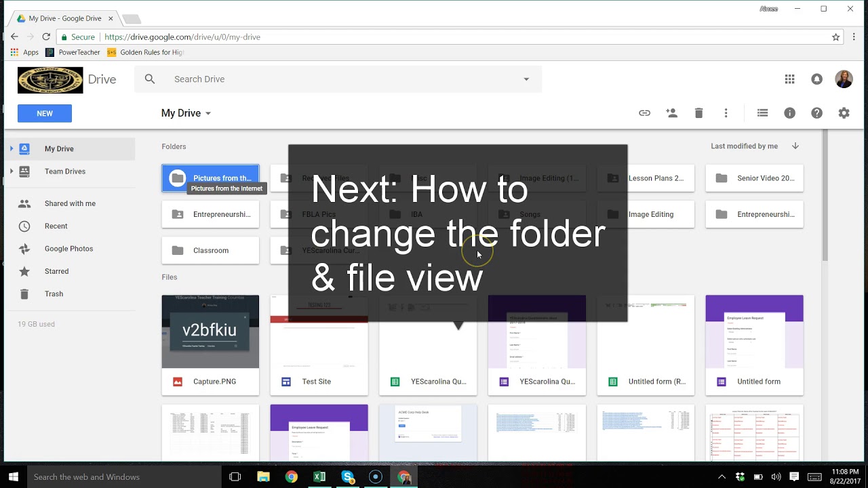This screenshot has height=488, width=868.
Task: Click Search the web and Windows box
Action: [125, 476]
